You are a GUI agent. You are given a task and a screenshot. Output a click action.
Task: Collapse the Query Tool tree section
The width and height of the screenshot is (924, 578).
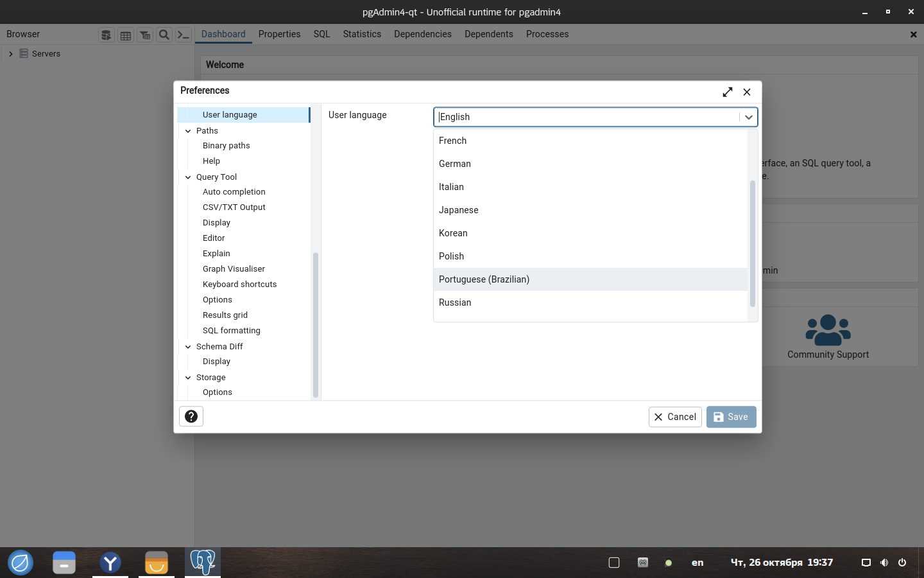pos(188,177)
